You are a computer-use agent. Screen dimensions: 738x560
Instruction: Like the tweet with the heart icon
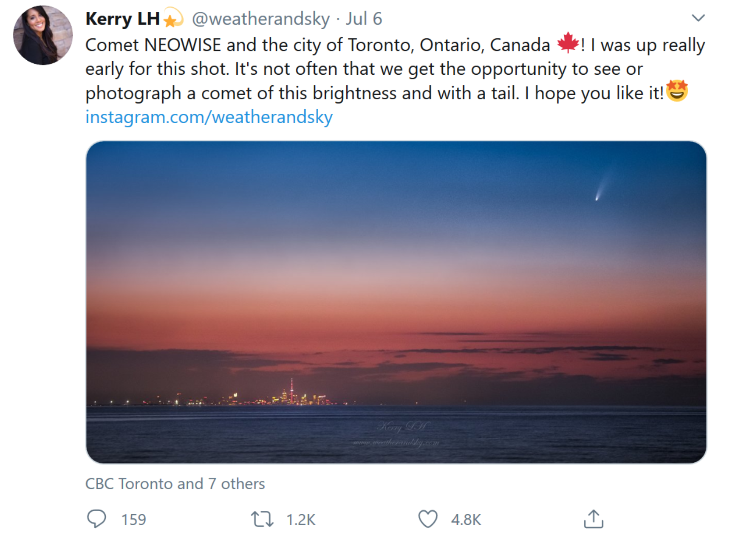tap(427, 519)
